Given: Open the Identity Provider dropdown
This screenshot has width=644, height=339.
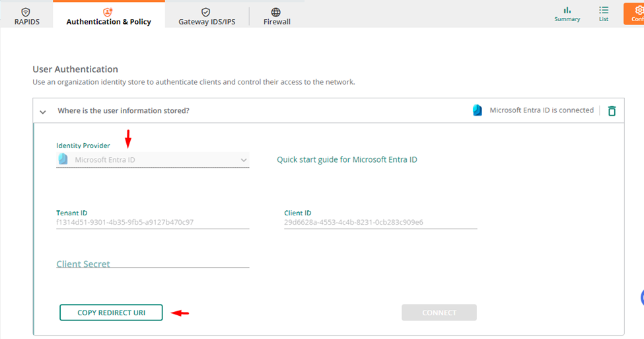Looking at the screenshot, I should [x=153, y=160].
